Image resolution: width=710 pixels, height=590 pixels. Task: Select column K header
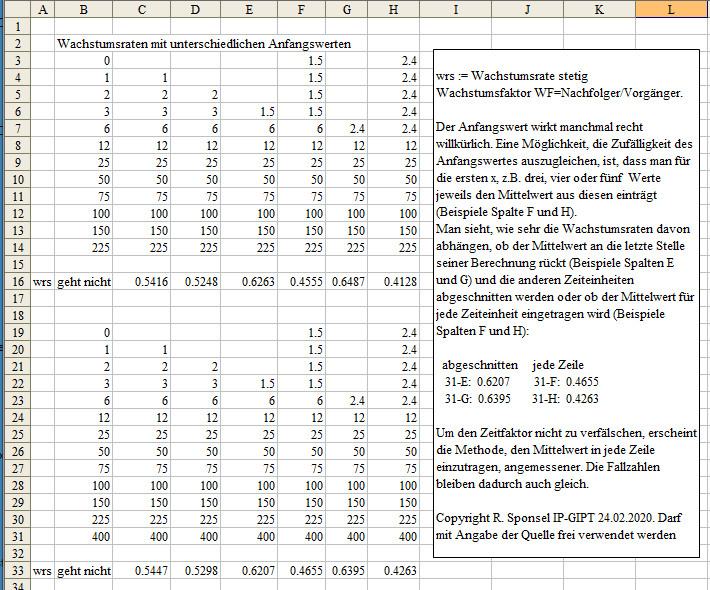600,10
